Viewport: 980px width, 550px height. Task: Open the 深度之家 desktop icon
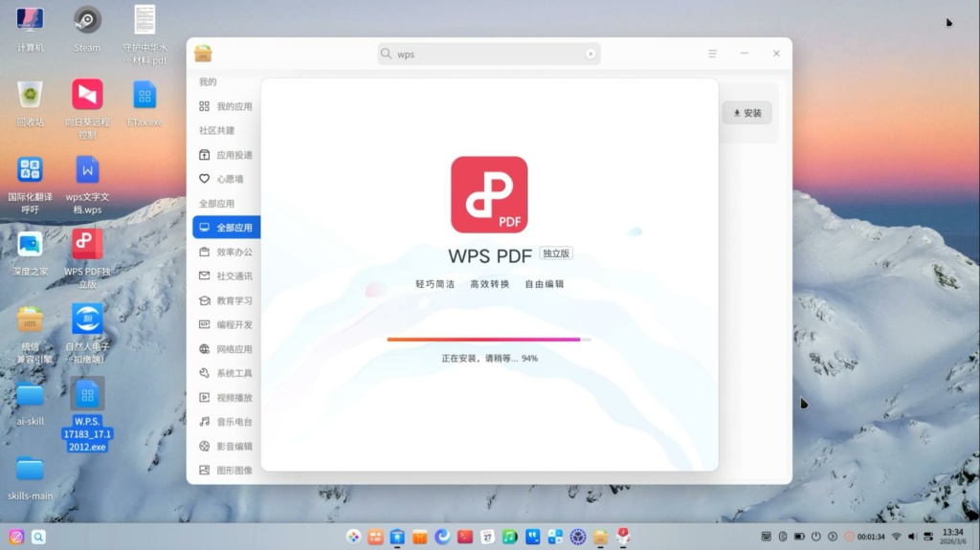pos(30,244)
